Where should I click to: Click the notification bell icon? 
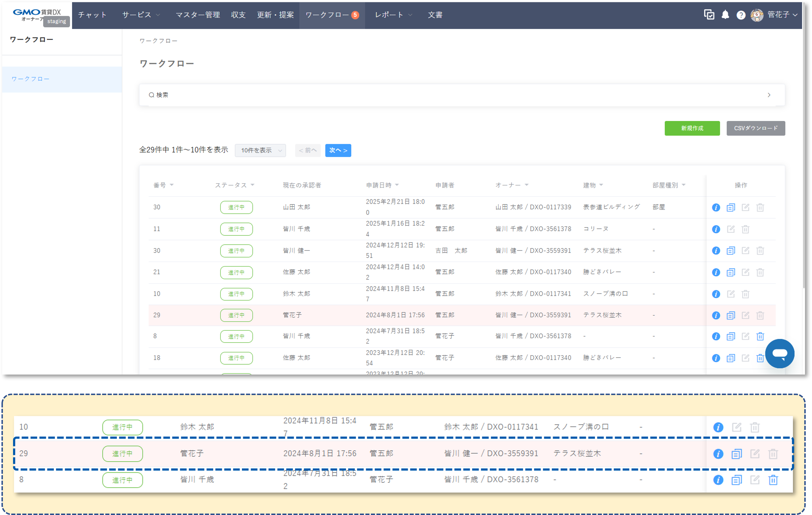[x=725, y=15]
